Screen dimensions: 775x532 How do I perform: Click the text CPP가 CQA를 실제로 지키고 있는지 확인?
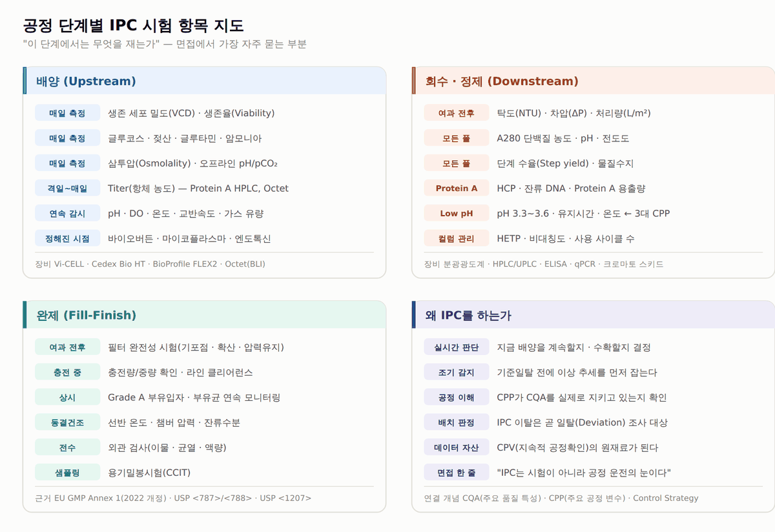(x=582, y=398)
